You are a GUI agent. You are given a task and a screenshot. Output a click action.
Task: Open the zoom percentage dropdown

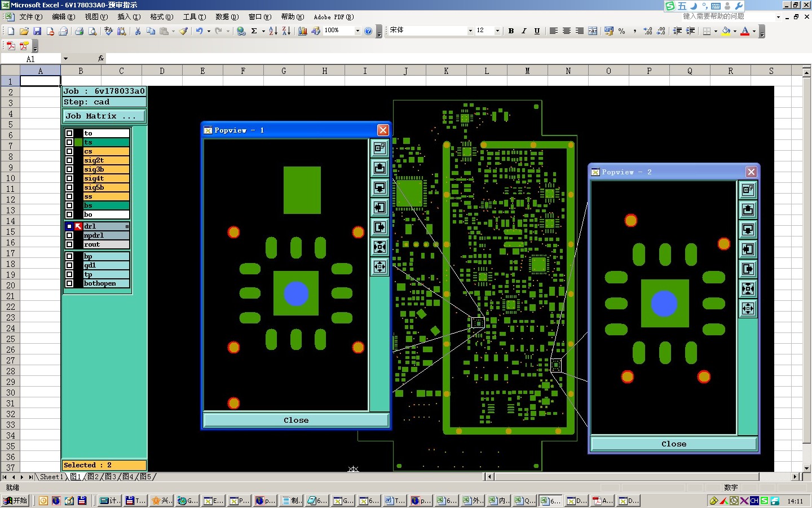[x=358, y=31]
